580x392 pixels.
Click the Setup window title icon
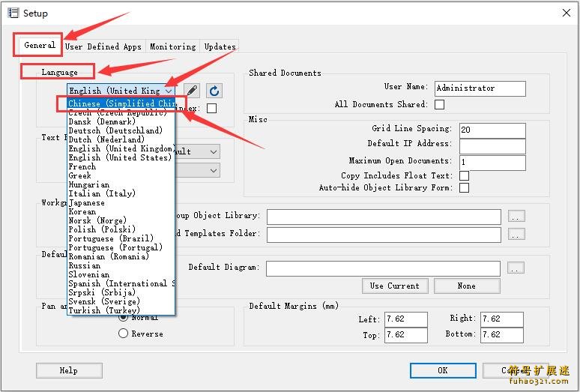[x=13, y=13]
